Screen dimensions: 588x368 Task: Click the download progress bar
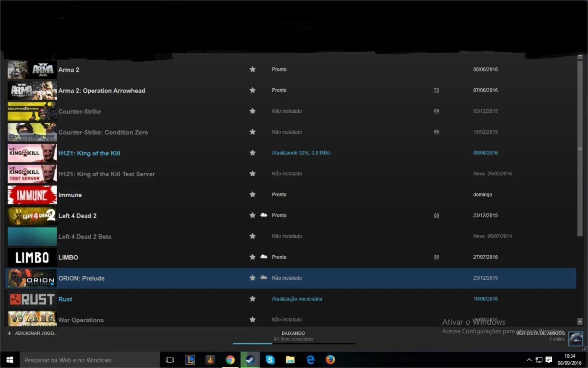(x=294, y=344)
